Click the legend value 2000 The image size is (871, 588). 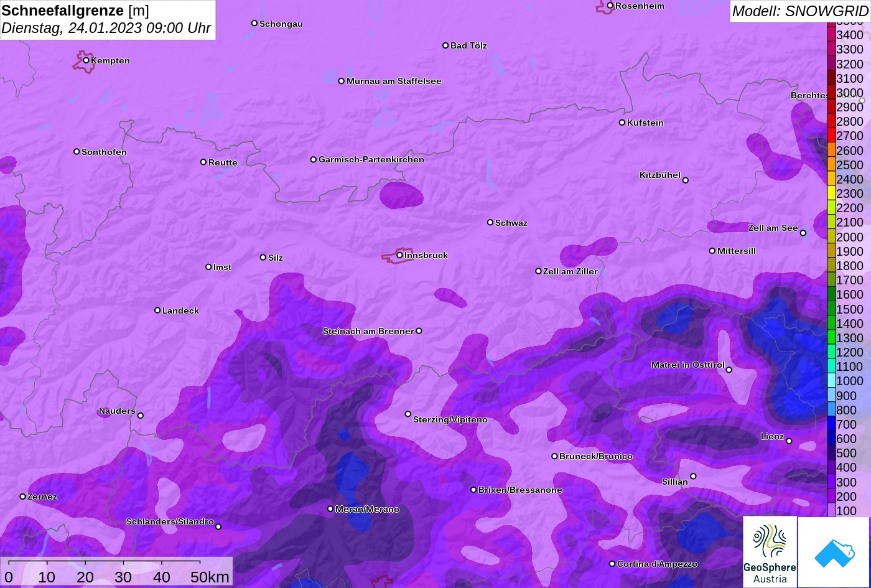click(850, 237)
